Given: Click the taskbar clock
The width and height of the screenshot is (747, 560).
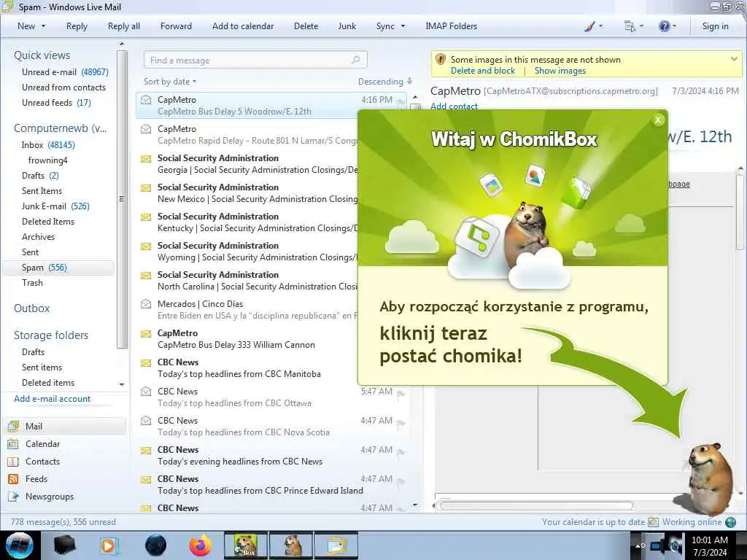Looking at the screenshot, I should tap(710, 546).
